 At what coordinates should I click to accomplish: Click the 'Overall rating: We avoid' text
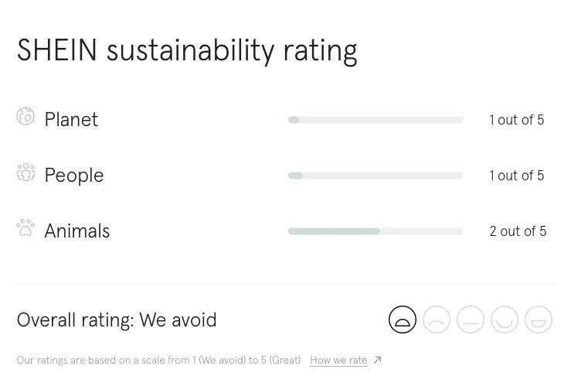point(117,320)
